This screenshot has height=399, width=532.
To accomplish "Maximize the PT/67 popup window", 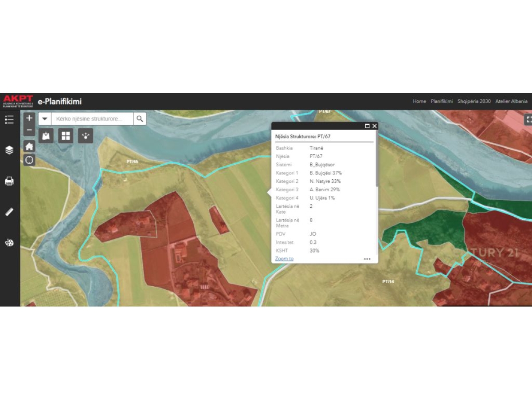I will [367, 126].
